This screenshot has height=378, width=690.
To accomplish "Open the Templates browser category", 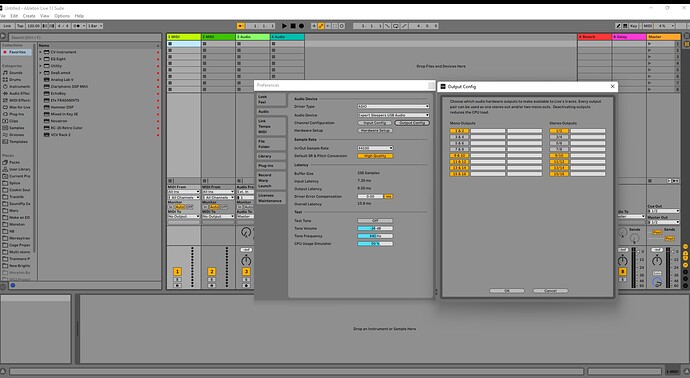I will click(18, 142).
